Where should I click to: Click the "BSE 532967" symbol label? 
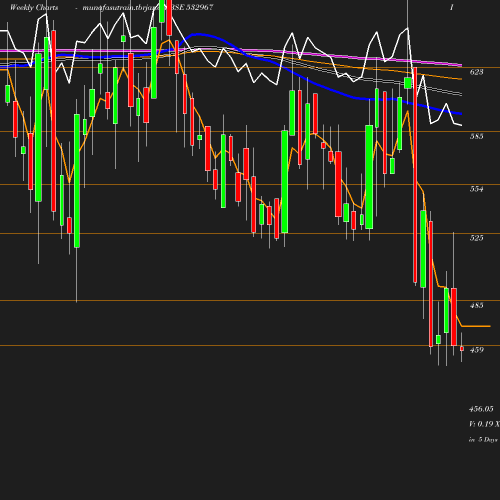click(192, 7)
